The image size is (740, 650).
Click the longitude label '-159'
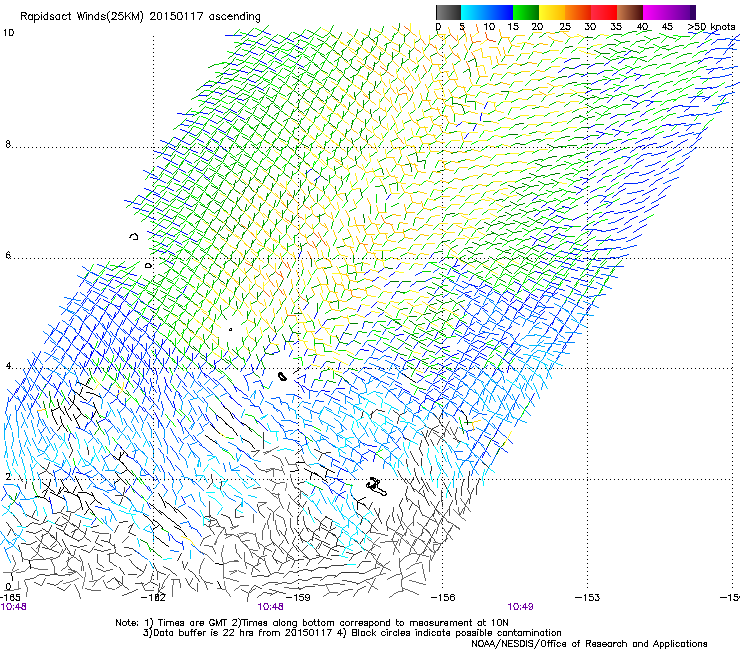tap(298, 598)
